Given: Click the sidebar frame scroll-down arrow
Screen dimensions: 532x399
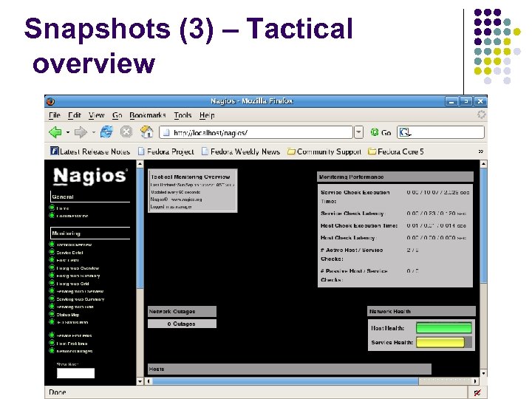Looking at the screenshot, I should coord(140,381).
